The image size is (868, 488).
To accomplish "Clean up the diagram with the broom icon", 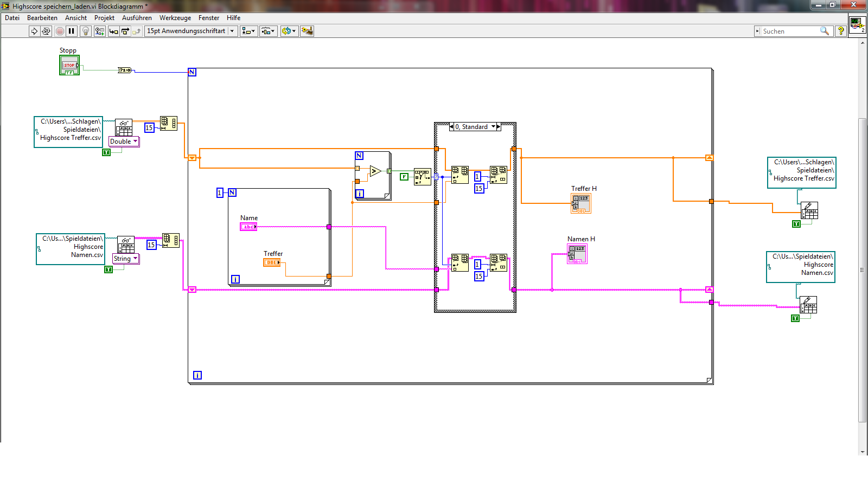I will pos(307,31).
